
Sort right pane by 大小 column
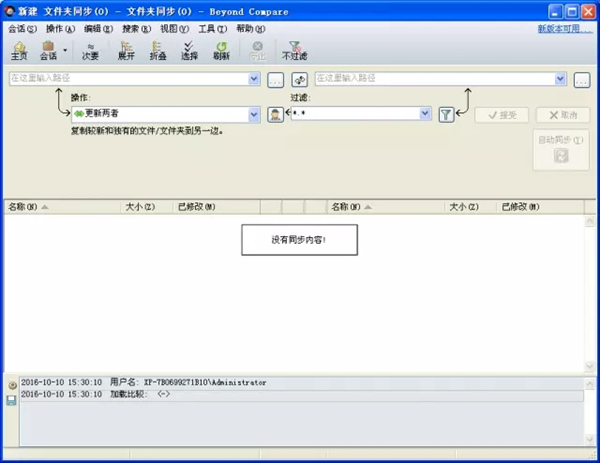point(471,207)
